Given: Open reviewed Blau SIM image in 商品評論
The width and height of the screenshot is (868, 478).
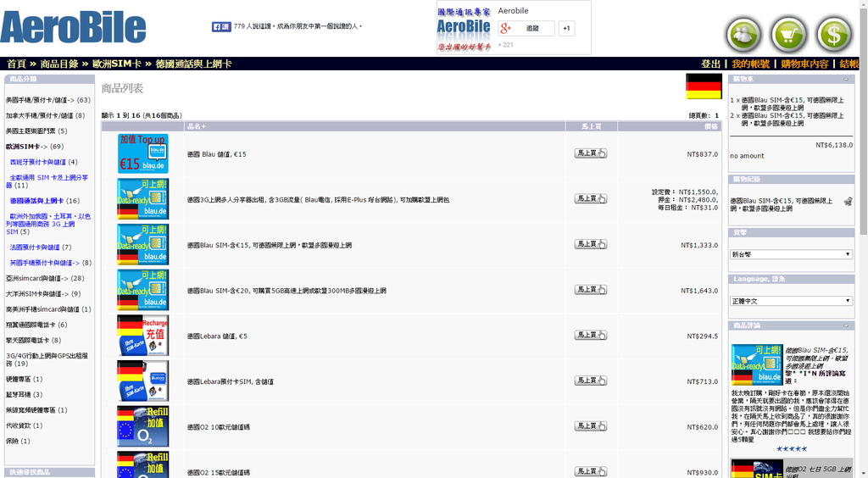Looking at the screenshot, I should 757,364.
